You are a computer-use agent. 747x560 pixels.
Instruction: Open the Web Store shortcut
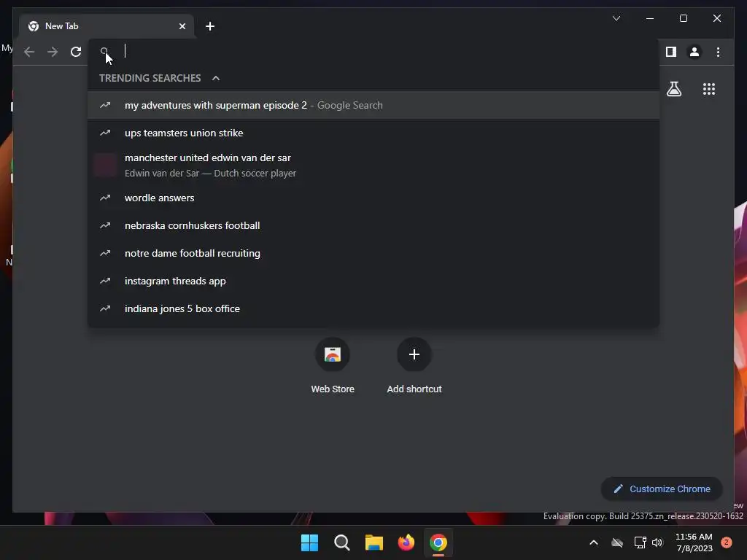pyautogui.click(x=333, y=366)
